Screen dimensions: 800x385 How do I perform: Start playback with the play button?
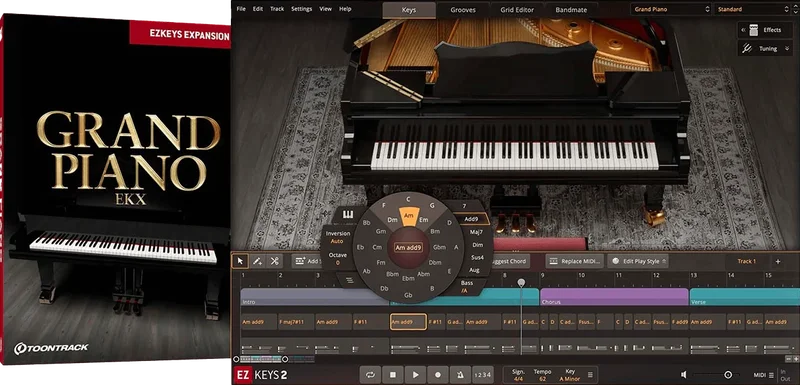click(x=415, y=375)
